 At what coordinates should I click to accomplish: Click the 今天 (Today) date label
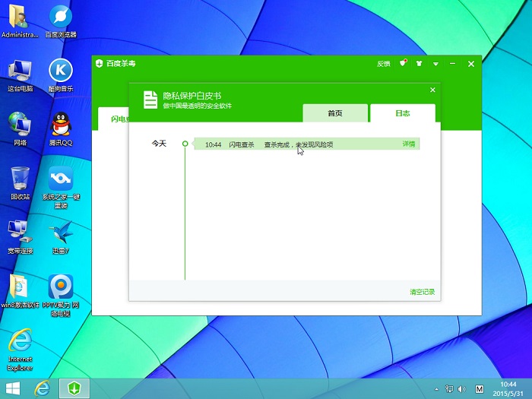point(159,144)
